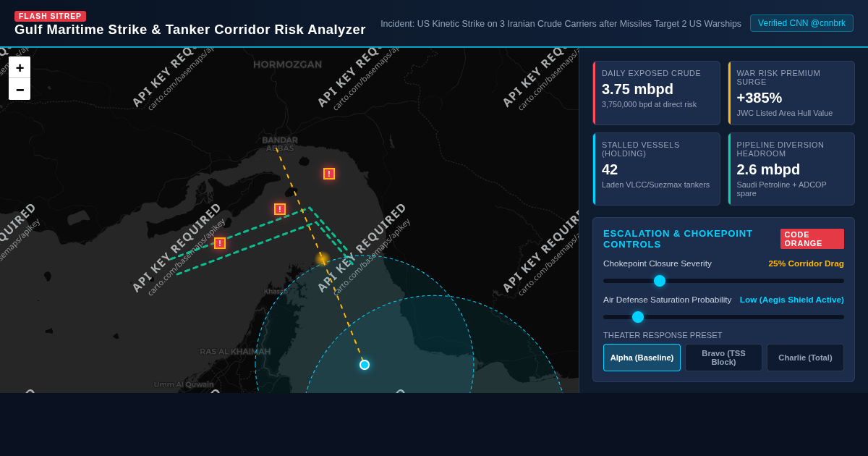868x456 pixels.
Task: Zoom out on the map
Action: 20,89
